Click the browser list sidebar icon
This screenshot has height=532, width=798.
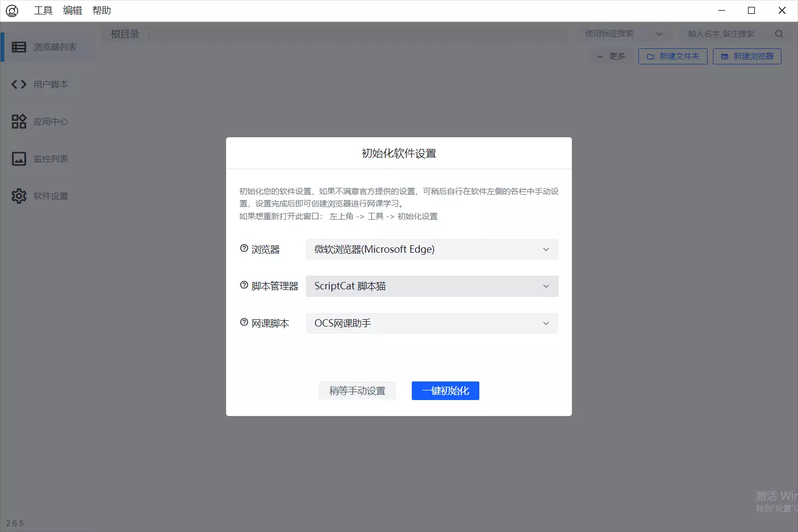pos(19,47)
